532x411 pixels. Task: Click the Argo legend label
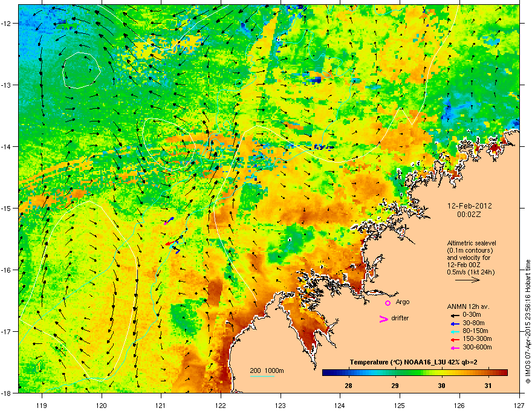(403, 302)
